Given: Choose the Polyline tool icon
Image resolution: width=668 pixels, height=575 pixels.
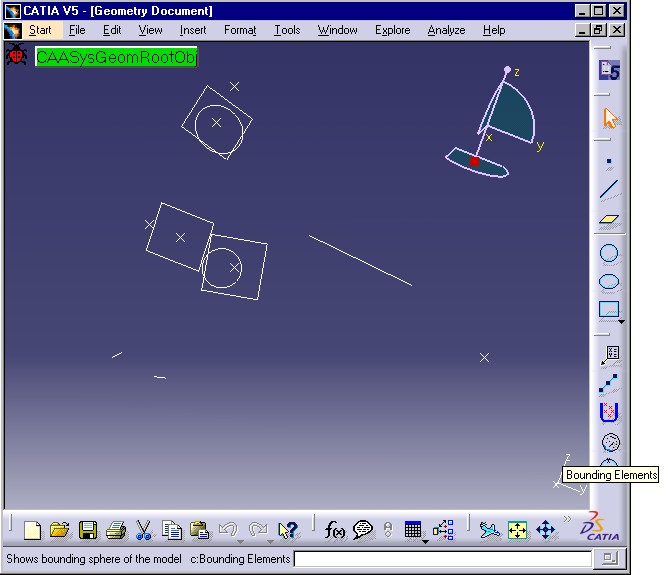Looking at the screenshot, I should tap(608, 383).
